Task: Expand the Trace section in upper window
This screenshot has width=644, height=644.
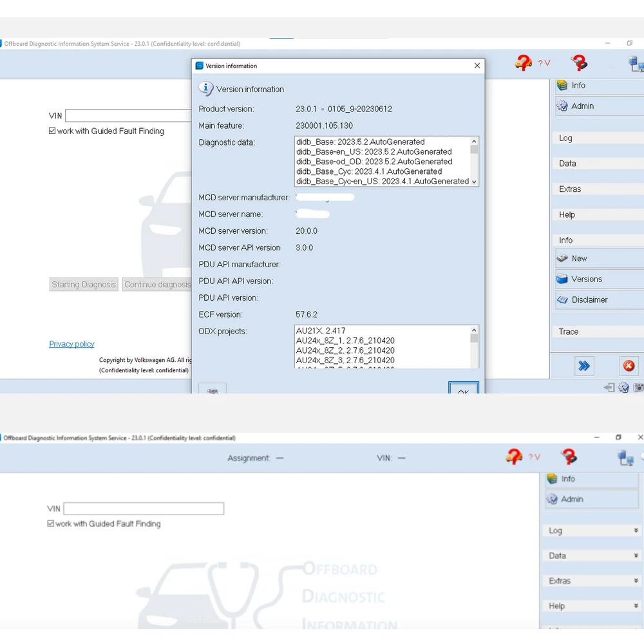Action: (598, 332)
